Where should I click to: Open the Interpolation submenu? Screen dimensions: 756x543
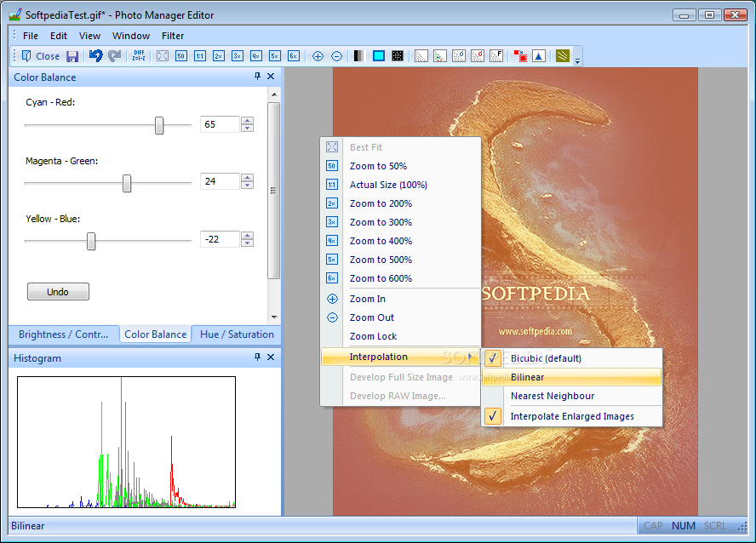click(x=378, y=357)
